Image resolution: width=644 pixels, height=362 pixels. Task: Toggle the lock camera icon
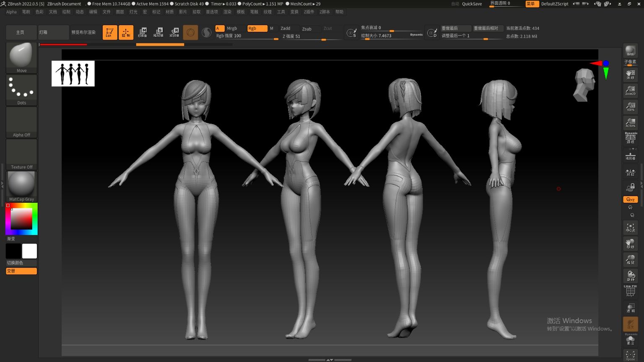630,187
